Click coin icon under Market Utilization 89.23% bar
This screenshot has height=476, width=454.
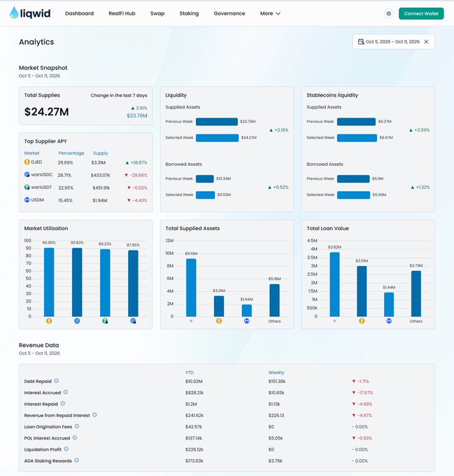click(105, 321)
